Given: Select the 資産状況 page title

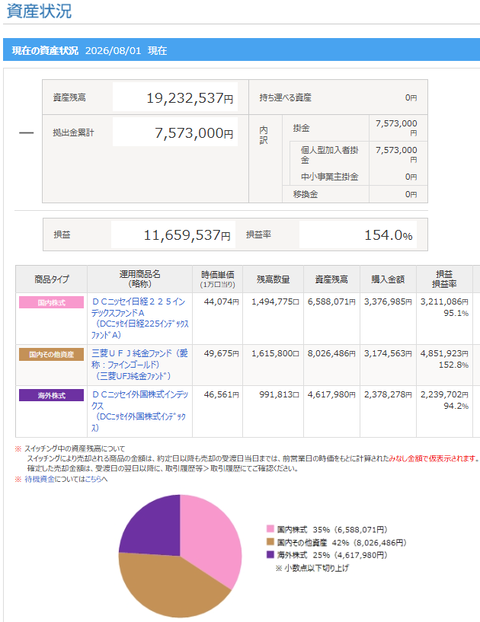Looking at the screenshot, I should 39,11.
